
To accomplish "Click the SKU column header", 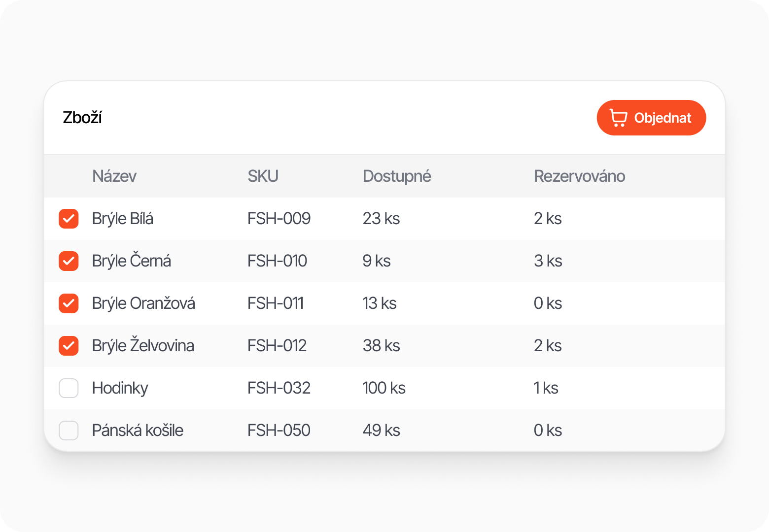I will coord(263,176).
